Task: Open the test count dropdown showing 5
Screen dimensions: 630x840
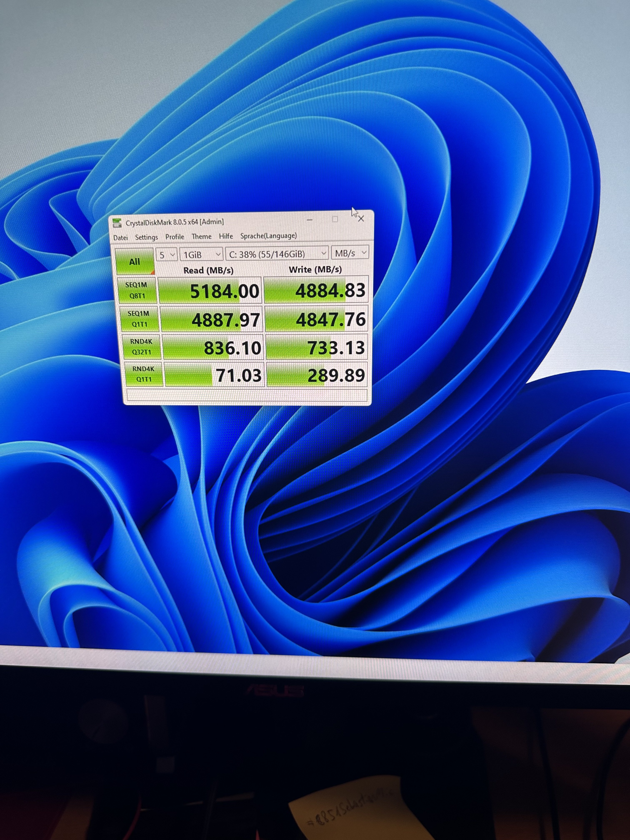Action: point(167,255)
